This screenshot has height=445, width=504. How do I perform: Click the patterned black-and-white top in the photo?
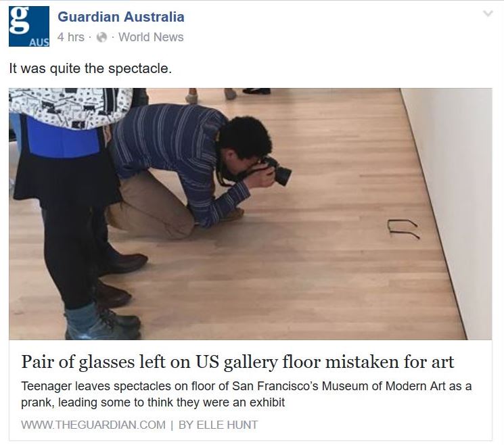click(x=70, y=108)
